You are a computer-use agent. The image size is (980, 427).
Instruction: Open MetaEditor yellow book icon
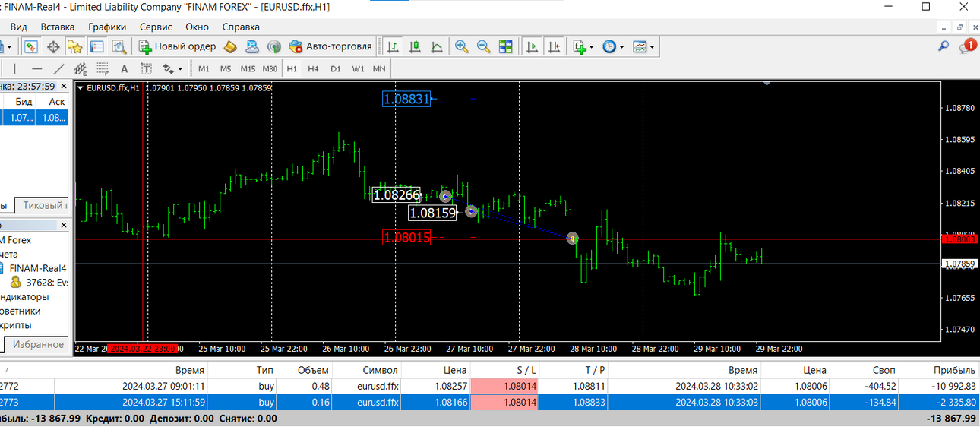pos(231,46)
